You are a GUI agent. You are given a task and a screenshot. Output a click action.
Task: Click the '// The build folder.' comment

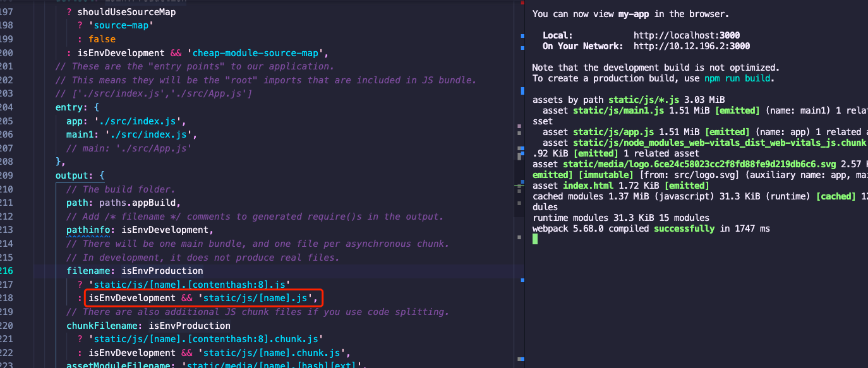pos(121,189)
